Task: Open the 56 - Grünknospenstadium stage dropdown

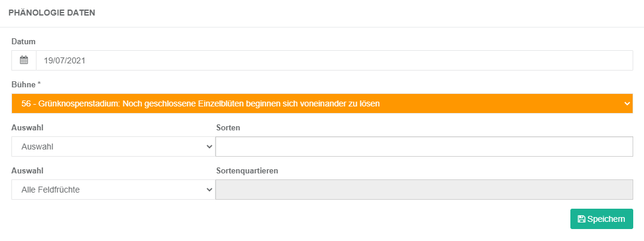Action: click(322, 104)
